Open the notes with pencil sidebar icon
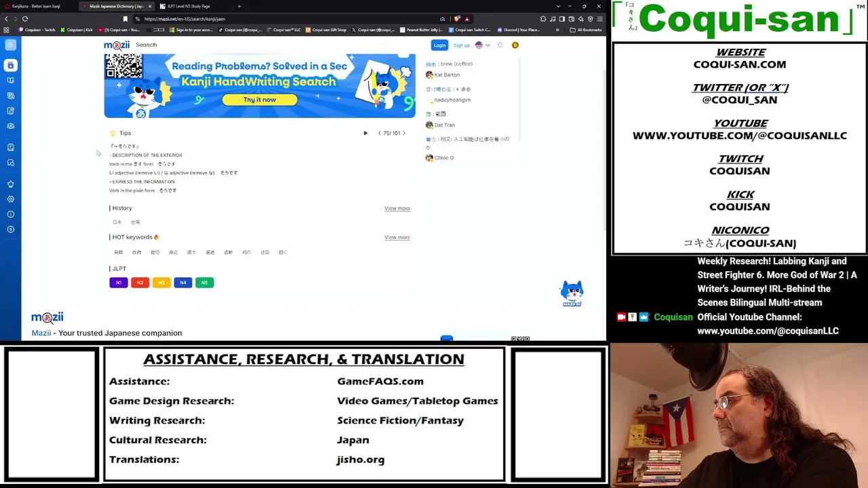Viewport: 868px width, 488px height. [10, 110]
